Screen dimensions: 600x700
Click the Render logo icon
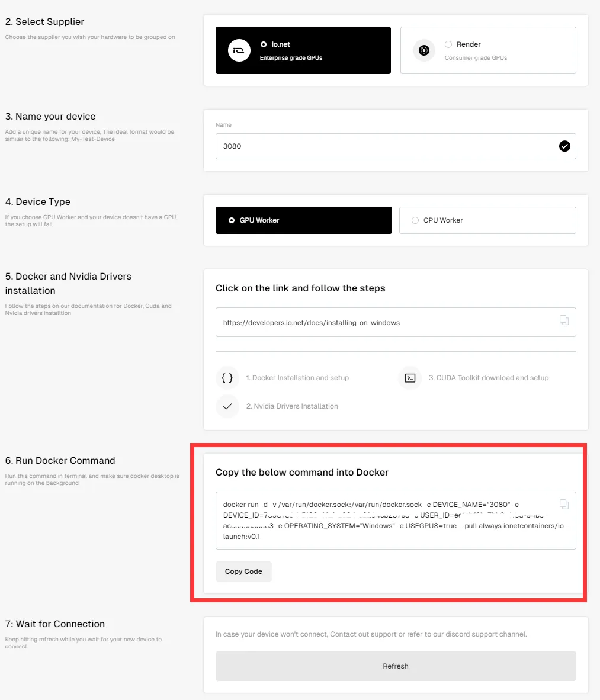coord(423,50)
